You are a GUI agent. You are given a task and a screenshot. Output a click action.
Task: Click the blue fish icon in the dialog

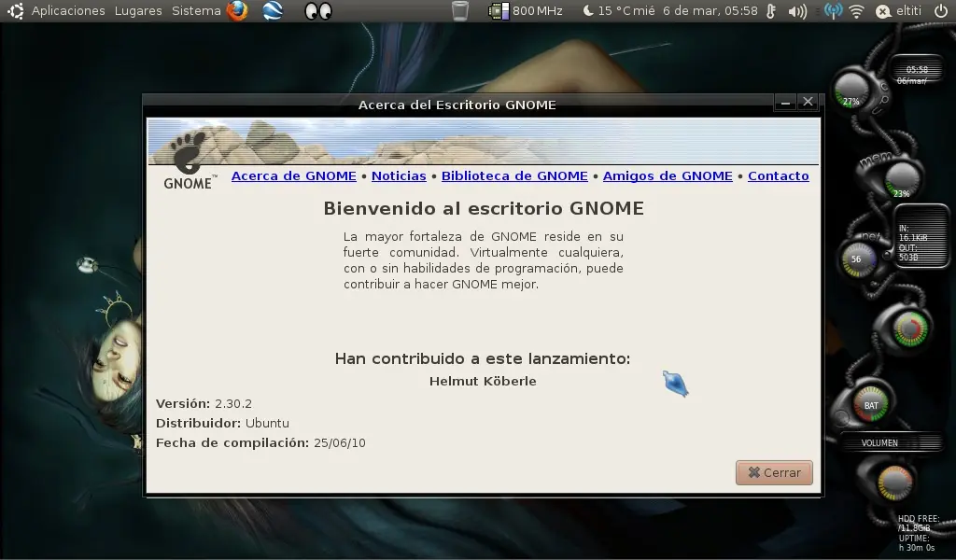pyautogui.click(x=676, y=384)
